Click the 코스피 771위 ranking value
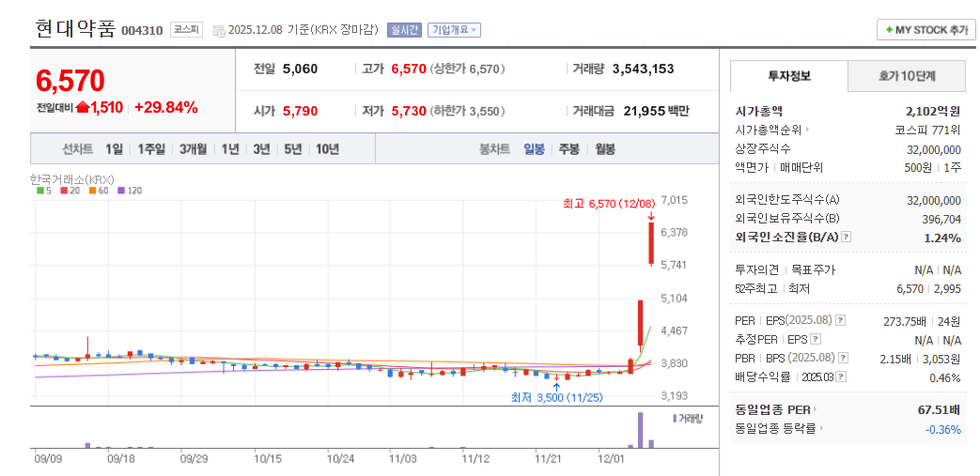Viewport: 980px width, 476px height. pyautogui.click(x=927, y=131)
